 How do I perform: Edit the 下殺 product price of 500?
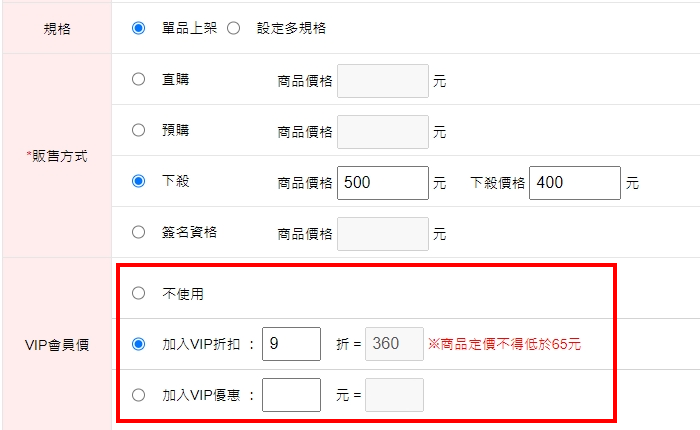pyautogui.click(x=382, y=183)
